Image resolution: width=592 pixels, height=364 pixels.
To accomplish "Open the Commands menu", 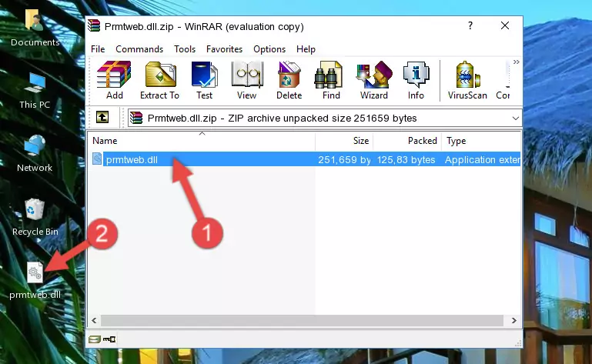I will [x=139, y=49].
